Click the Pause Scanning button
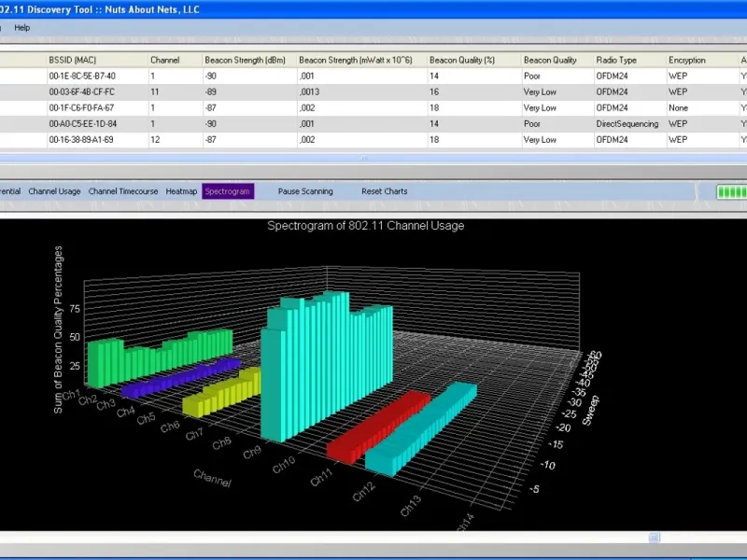 click(x=305, y=191)
